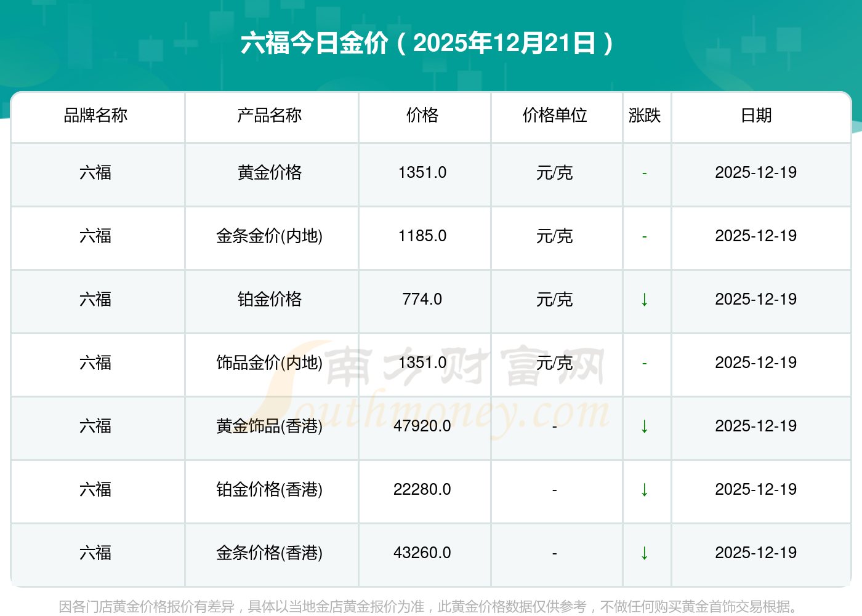
Task: Select the 六福 brand in the 铂金价格 row
Action: pos(95,300)
